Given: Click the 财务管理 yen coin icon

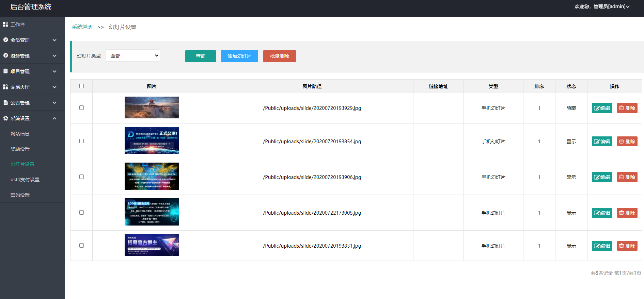Looking at the screenshot, I should 5,56.
